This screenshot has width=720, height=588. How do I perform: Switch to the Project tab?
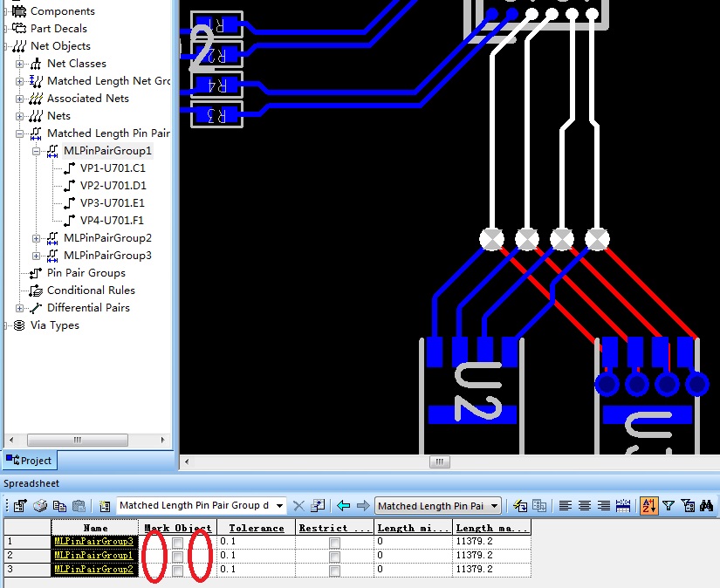click(x=30, y=461)
